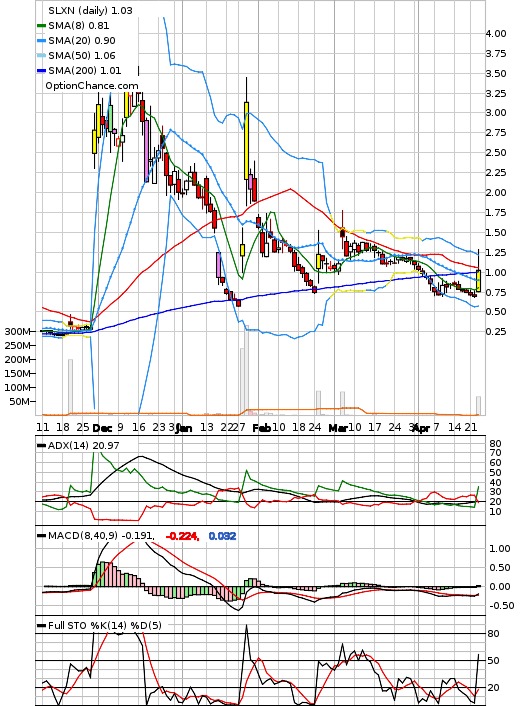526x706 pixels.
Task: Click the red -0.224 MACD signal value
Action: 182,536
